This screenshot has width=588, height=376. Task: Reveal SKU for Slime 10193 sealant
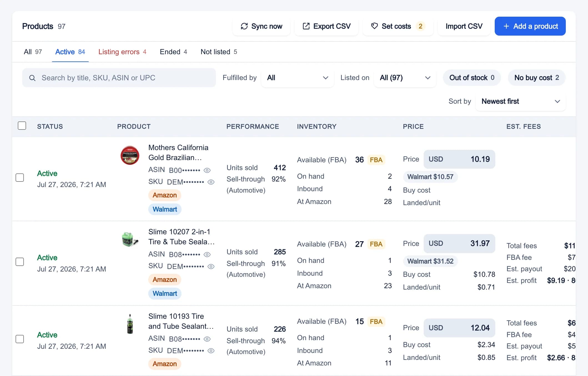211,351
